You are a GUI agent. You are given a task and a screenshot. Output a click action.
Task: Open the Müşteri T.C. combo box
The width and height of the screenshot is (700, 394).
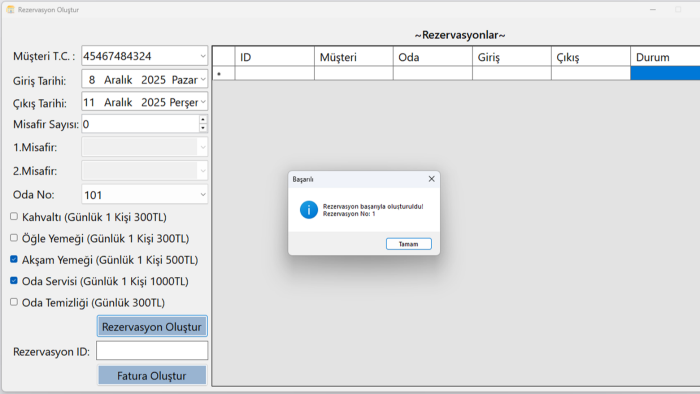pos(203,56)
